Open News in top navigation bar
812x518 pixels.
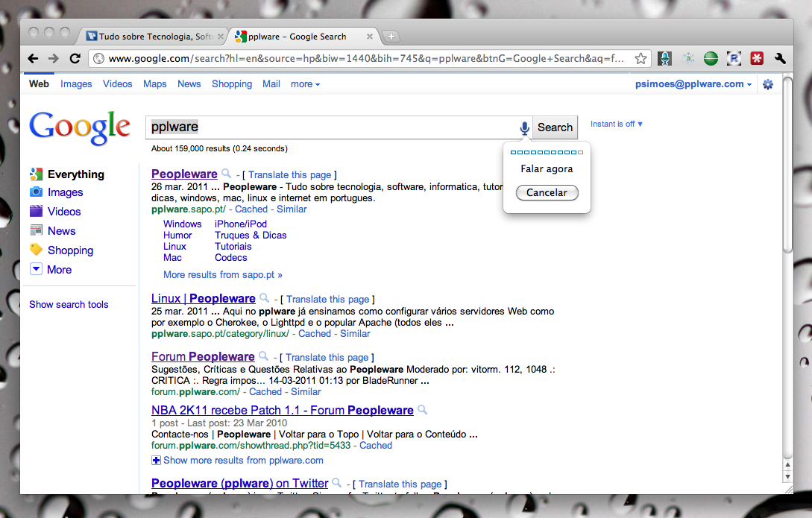click(189, 83)
